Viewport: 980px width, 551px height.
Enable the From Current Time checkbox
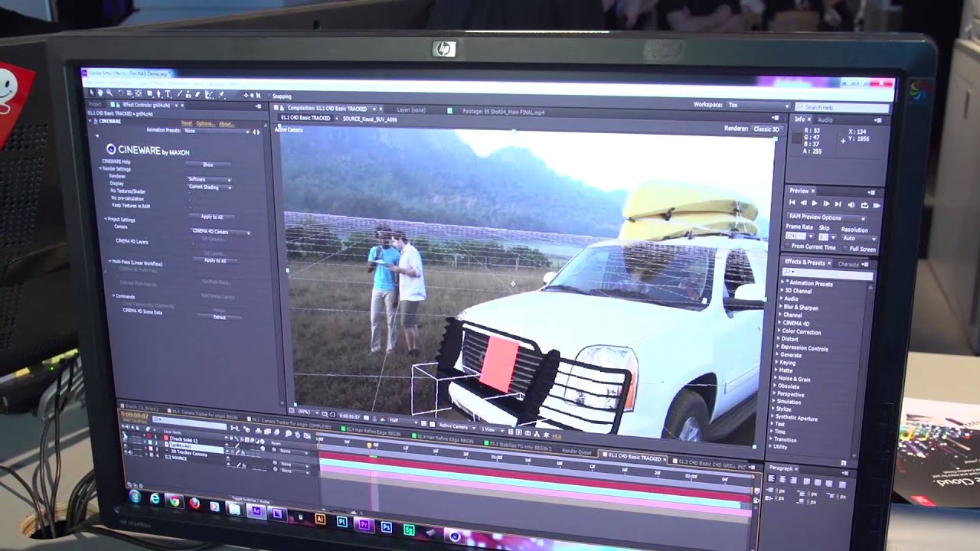pos(787,246)
